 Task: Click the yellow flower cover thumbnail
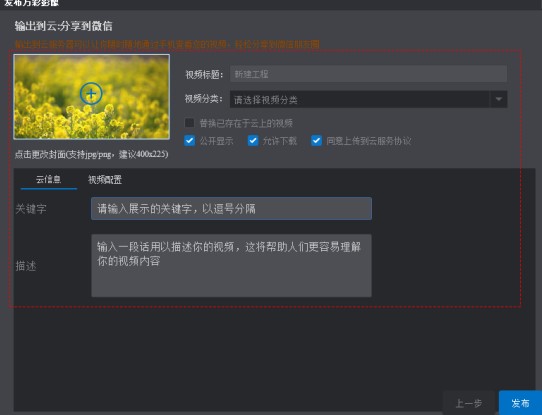[x=92, y=97]
